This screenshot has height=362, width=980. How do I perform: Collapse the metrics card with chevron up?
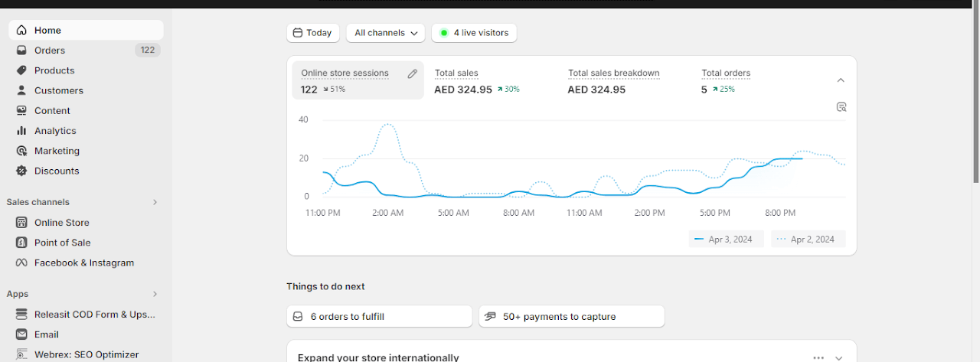tap(841, 80)
